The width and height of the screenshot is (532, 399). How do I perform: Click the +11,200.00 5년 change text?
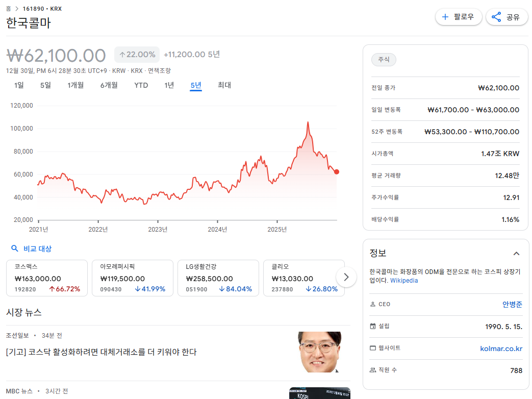coord(192,54)
